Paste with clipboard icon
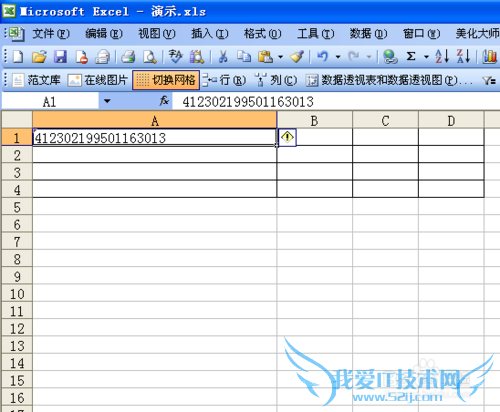Image resolution: width=500 pixels, height=412 pixels. click(x=265, y=57)
